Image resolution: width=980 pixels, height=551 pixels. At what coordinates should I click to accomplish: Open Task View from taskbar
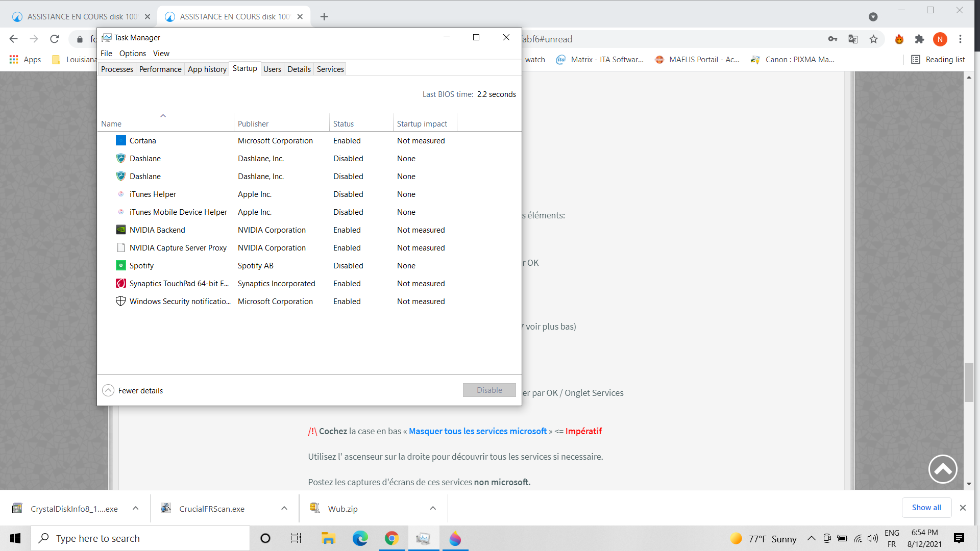(296, 538)
